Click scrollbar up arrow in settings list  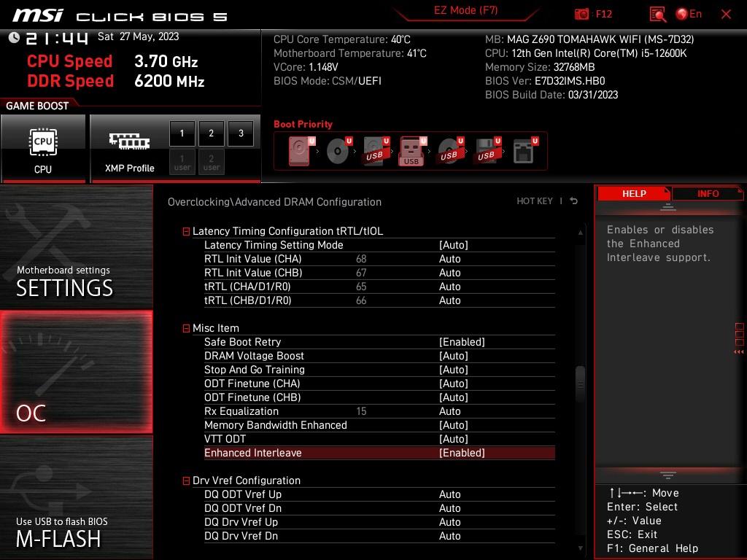[580, 233]
